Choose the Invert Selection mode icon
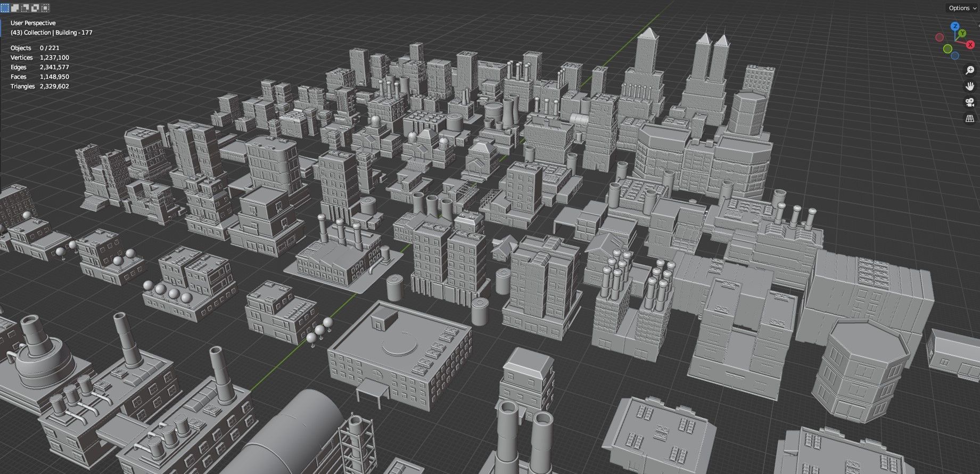This screenshot has height=474, width=980. pos(35,8)
